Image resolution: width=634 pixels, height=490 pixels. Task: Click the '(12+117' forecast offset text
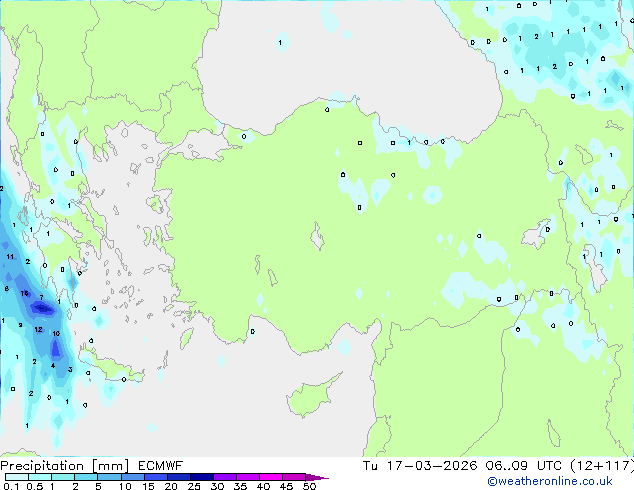600,466
